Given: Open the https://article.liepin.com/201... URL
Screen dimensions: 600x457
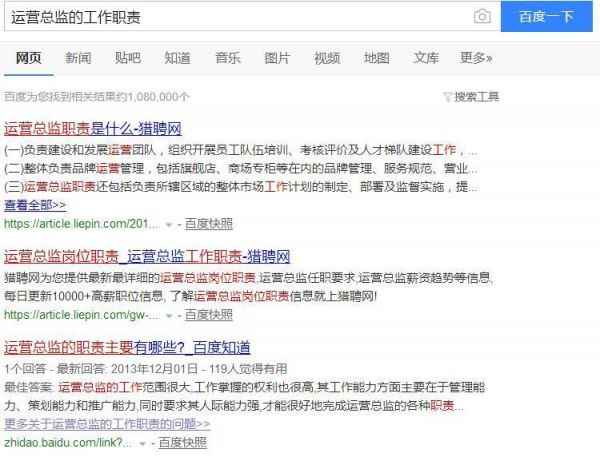Looking at the screenshot, I should (x=82, y=224).
